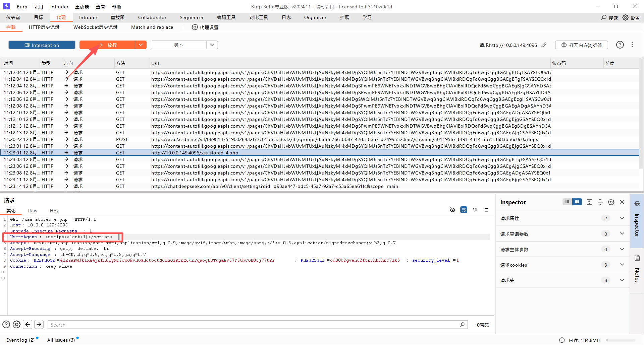The image size is (644, 345).
Task: Sort table by URL column header
Action: coord(350,63)
